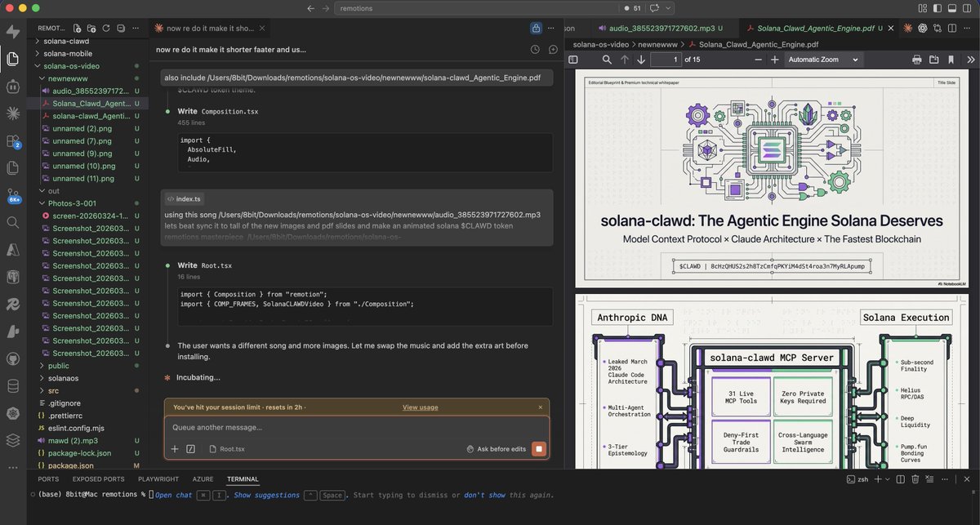
Task: Open the PDF find magnifier
Action: pyautogui.click(x=607, y=60)
